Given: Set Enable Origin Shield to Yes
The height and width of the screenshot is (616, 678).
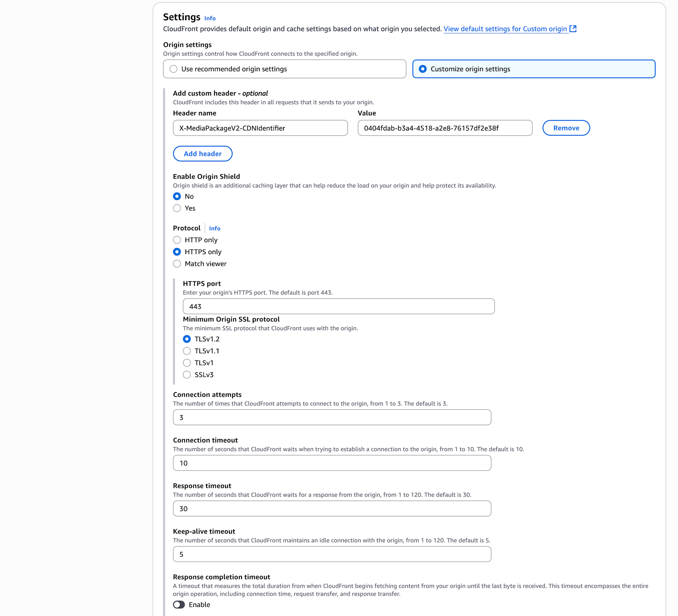Looking at the screenshot, I should pos(177,208).
